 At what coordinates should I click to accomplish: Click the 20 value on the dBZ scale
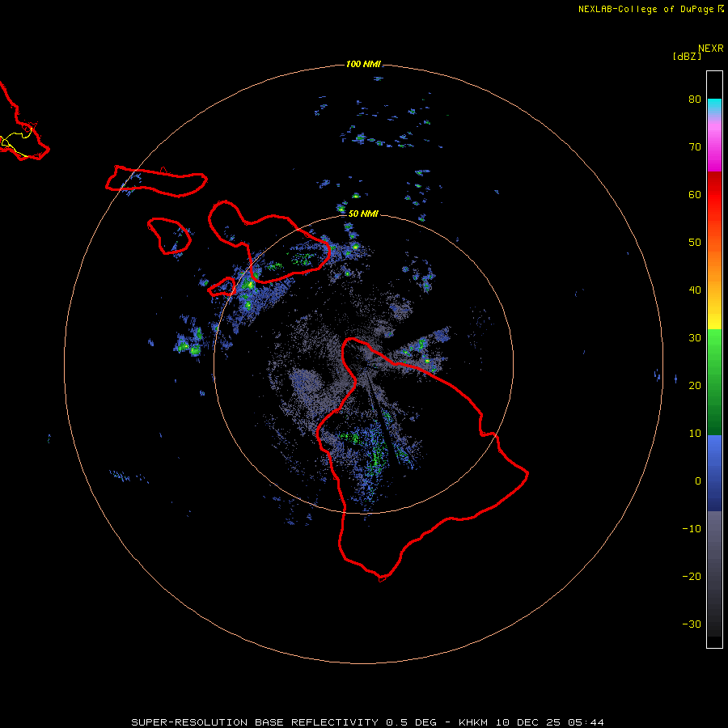(x=695, y=385)
